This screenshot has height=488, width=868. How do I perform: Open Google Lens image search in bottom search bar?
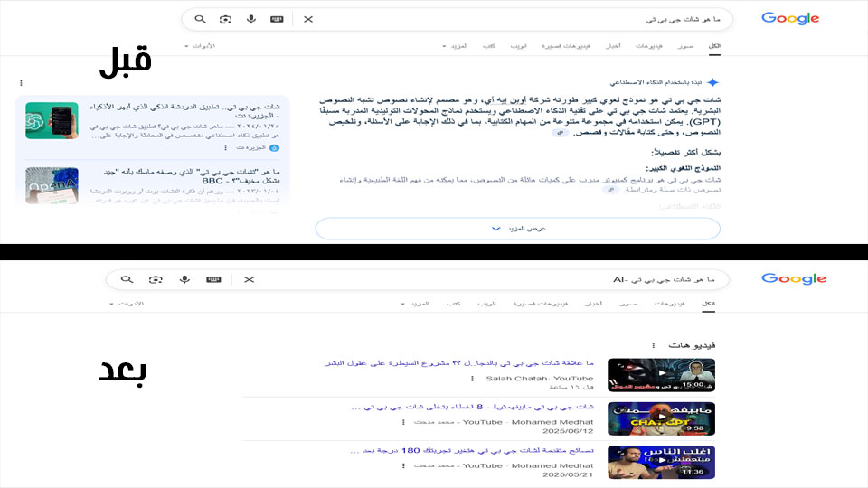click(156, 279)
